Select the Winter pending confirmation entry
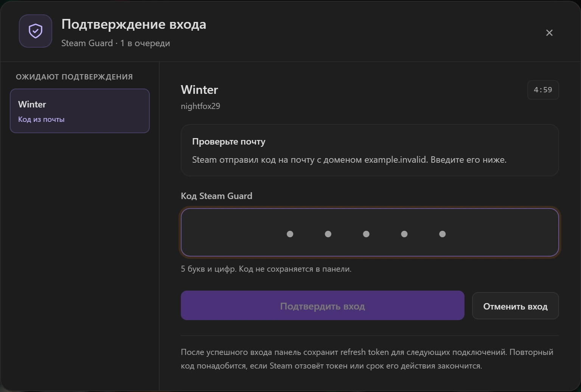581x392 pixels. 80,111
